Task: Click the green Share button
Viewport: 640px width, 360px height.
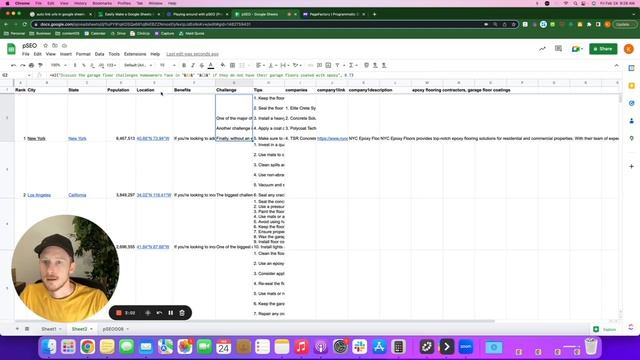Action: pyautogui.click(x=603, y=49)
